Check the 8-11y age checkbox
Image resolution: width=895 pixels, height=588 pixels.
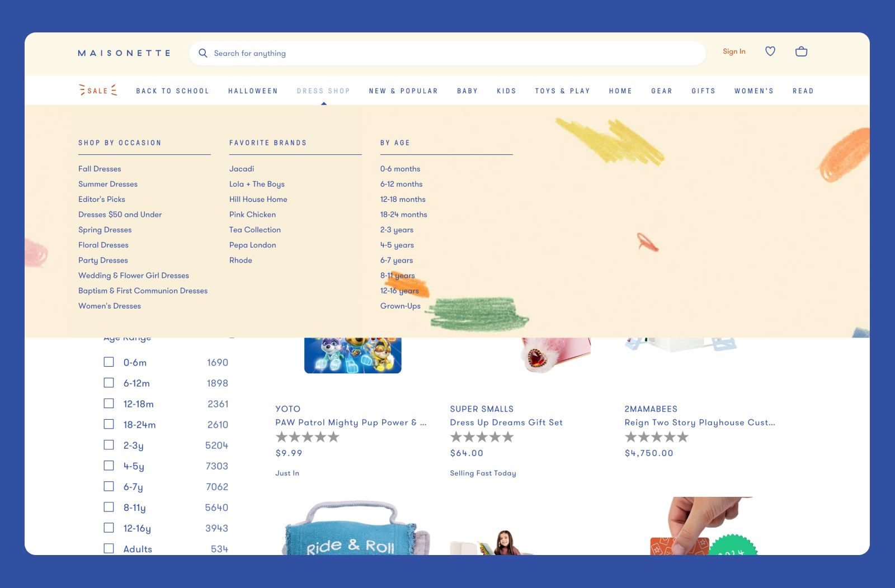[x=109, y=507]
